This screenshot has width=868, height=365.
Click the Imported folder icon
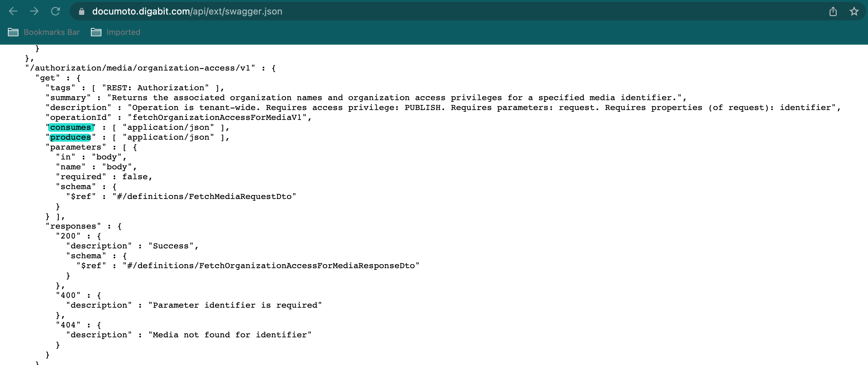pyautogui.click(x=96, y=32)
